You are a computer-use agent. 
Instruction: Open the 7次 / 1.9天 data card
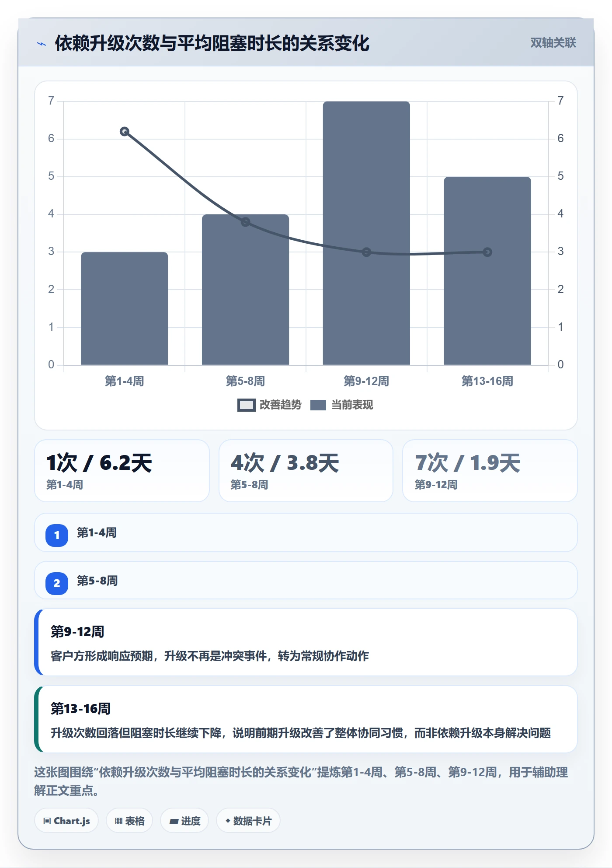click(x=490, y=471)
